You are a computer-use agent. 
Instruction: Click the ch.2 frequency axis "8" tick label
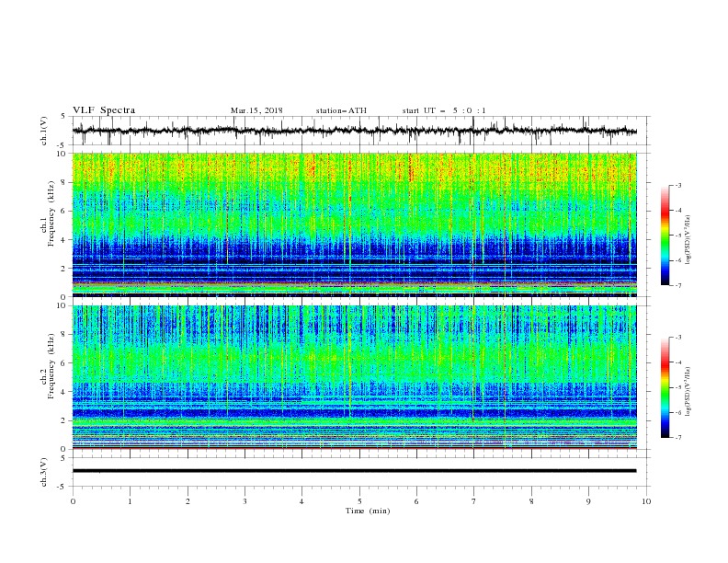[x=64, y=335]
